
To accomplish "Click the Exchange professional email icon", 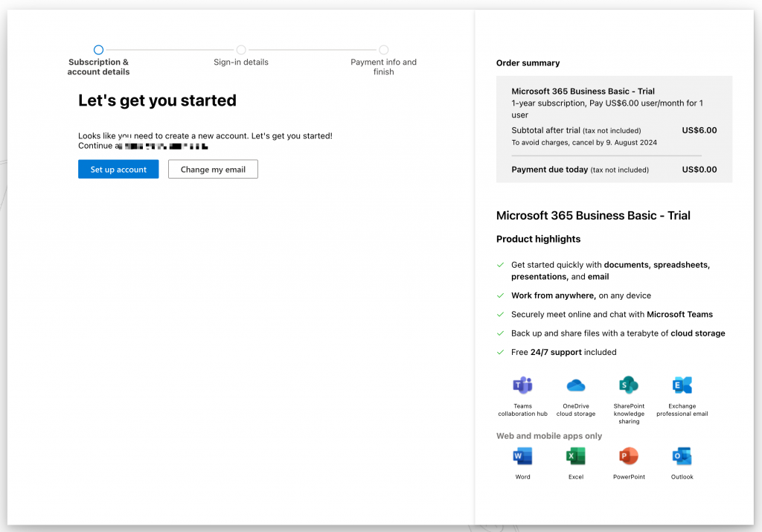I will (682, 385).
